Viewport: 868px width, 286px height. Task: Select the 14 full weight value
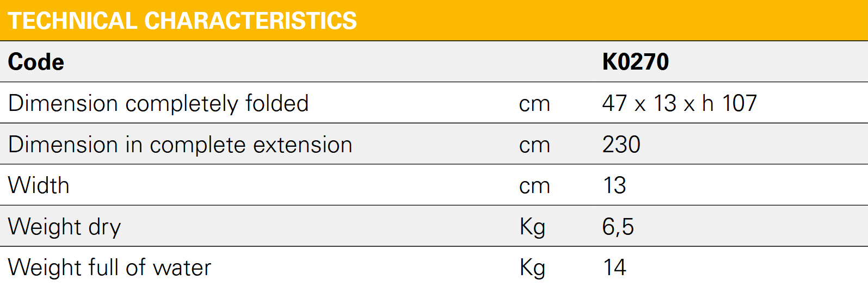(614, 268)
